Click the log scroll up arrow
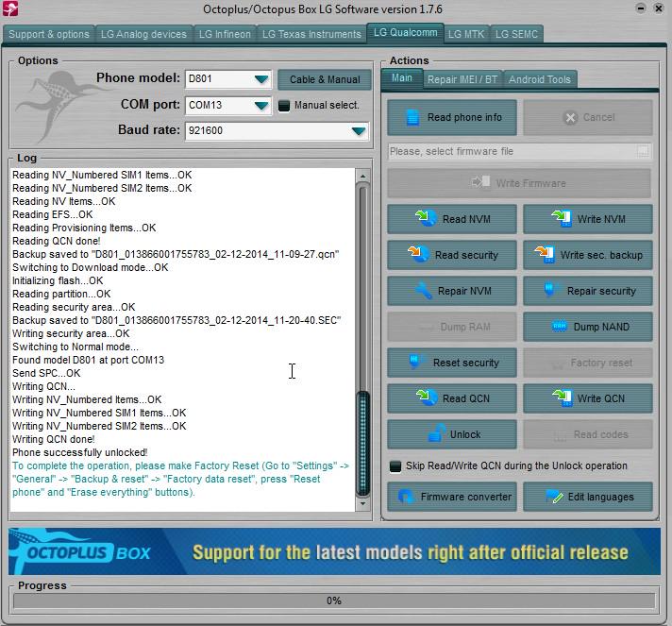This screenshot has width=672, height=626. (x=362, y=176)
